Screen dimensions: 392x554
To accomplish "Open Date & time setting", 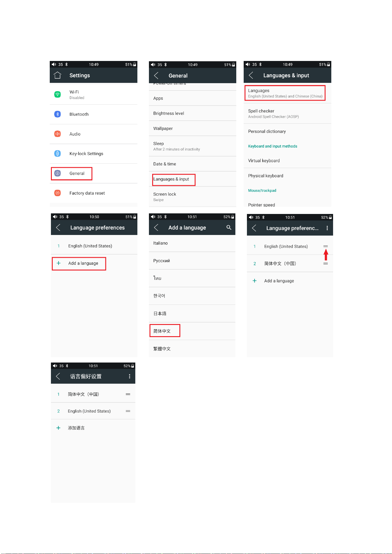I will [192, 164].
